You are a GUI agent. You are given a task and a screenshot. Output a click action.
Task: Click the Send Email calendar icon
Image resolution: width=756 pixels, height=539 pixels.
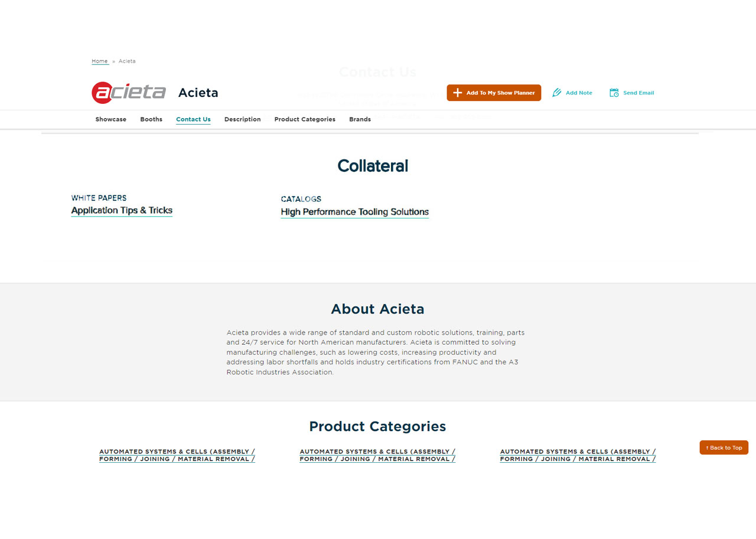(x=614, y=93)
